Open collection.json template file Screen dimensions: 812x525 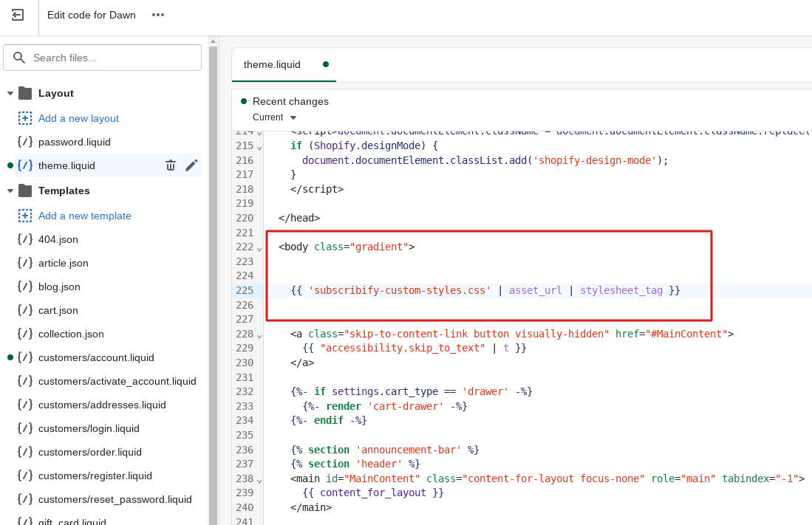[71, 334]
